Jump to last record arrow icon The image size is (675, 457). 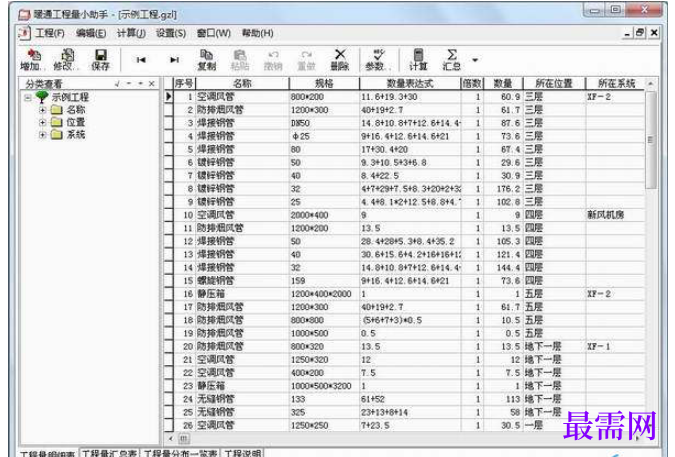click(174, 60)
